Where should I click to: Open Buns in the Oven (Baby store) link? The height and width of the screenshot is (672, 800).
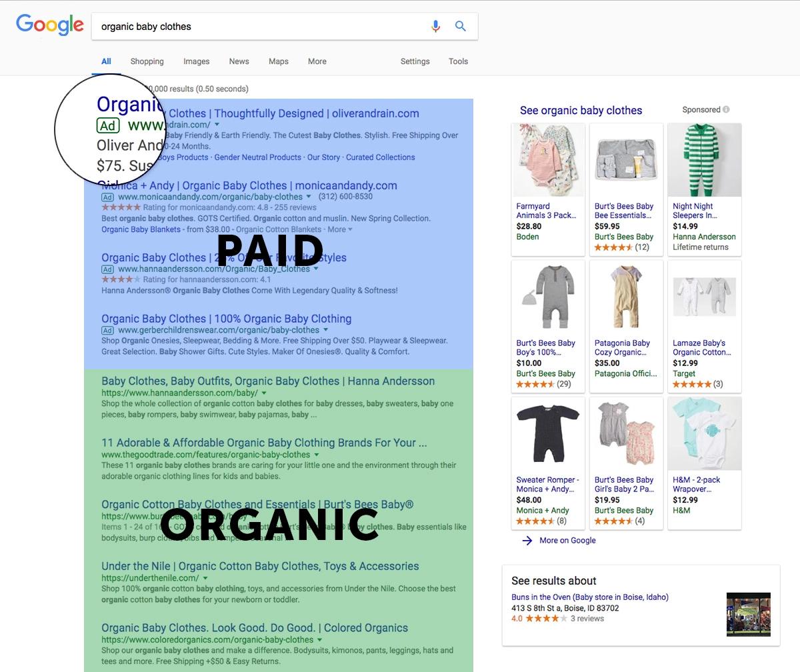pyautogui.click(x=590, y=597)
